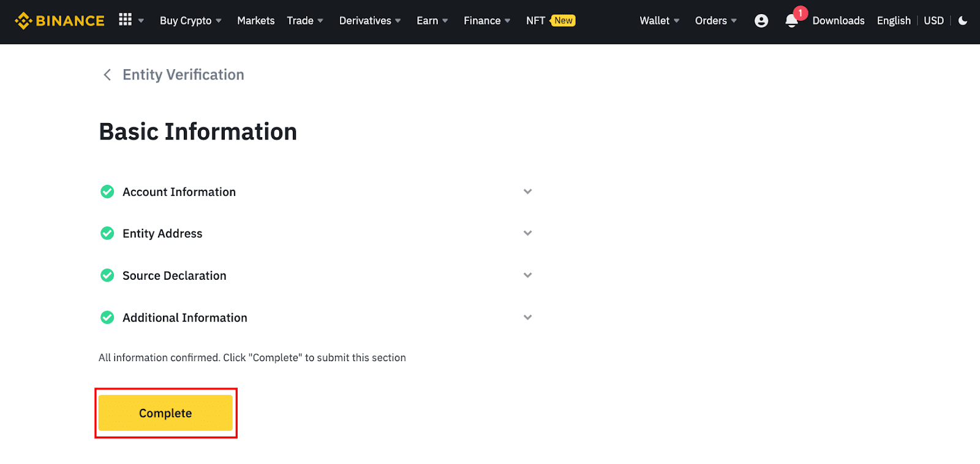Expand the Account Information section chevron
The image size is (980, 464).
[x=527, y=192]
